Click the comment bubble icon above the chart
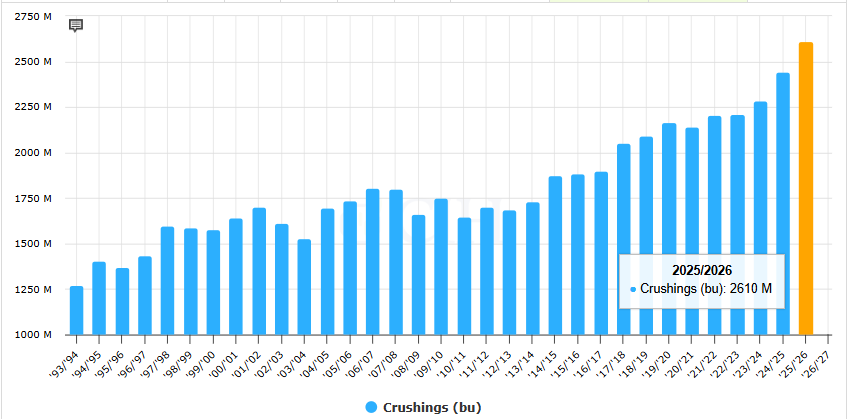The height and width of the screenshot is (419, 849). tap(76, 25)
